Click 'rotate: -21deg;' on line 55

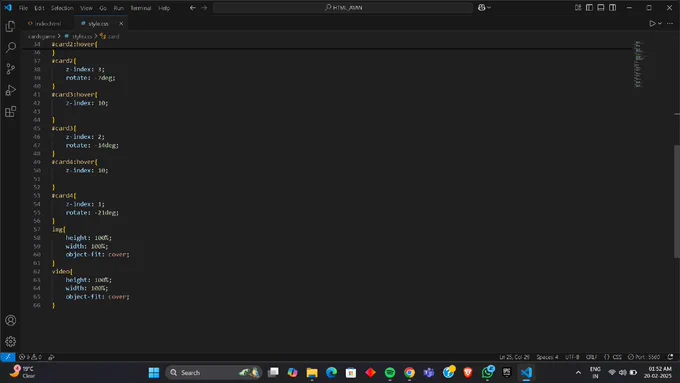click(92, 213)
